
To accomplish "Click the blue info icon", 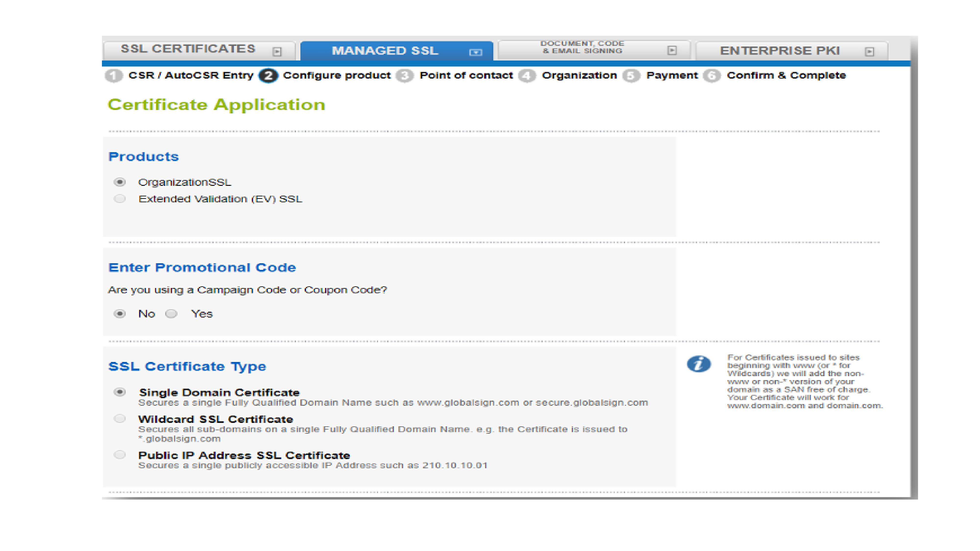I will [698, 364].
